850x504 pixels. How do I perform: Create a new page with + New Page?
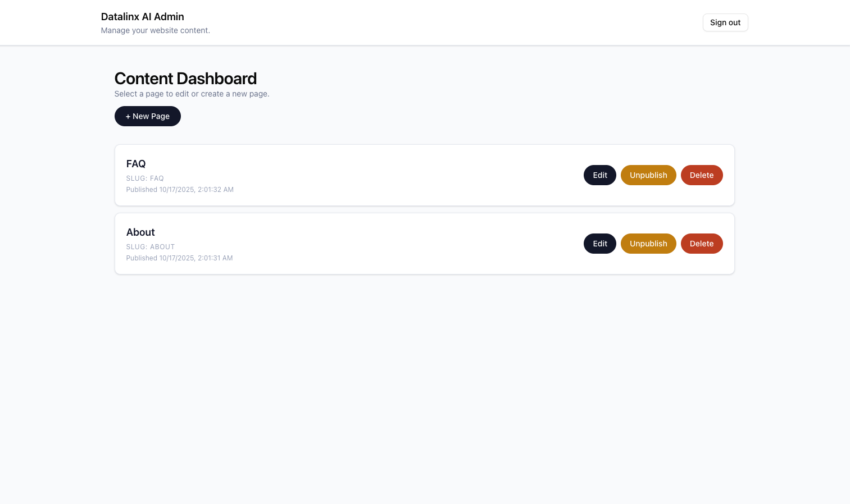click(x=147, y=116)
